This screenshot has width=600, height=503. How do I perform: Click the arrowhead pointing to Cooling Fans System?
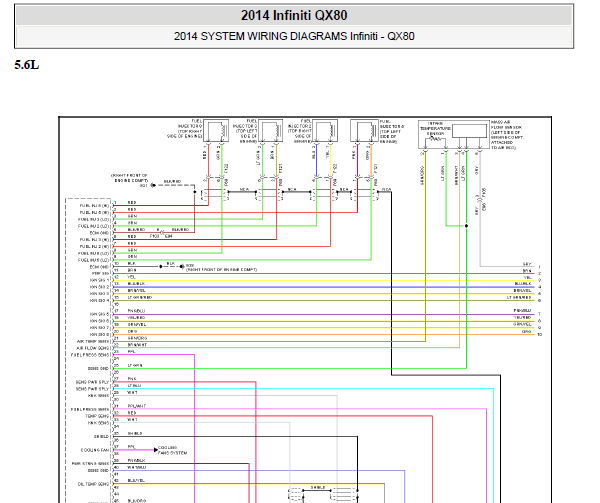(155, 449)
